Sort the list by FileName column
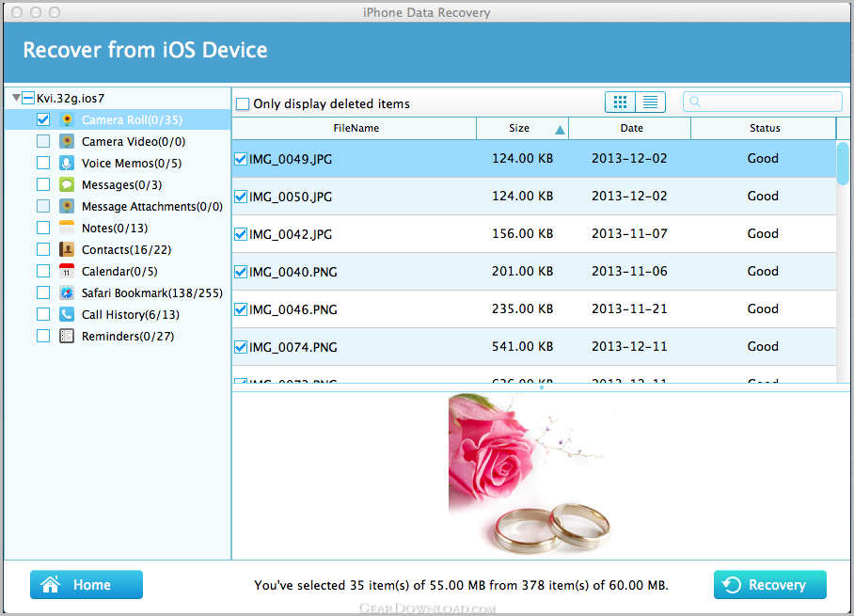Image resolution: width=854 pixels, height=616 pixels. [355, 129]
